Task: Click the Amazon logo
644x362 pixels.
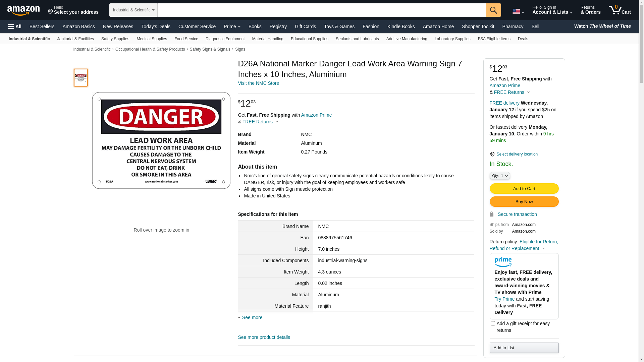Action: click(23, 11)
